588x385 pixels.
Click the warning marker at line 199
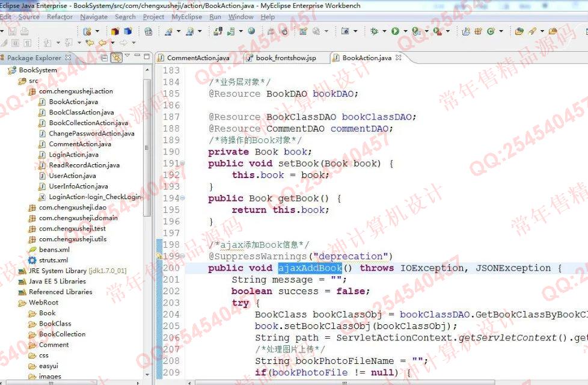(x=159, y=256)
